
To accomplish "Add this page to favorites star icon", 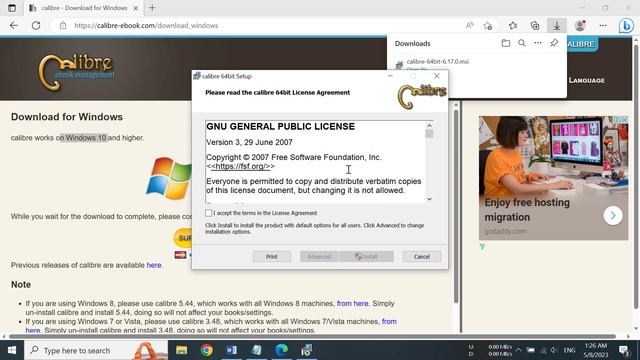I will point(488,26).
